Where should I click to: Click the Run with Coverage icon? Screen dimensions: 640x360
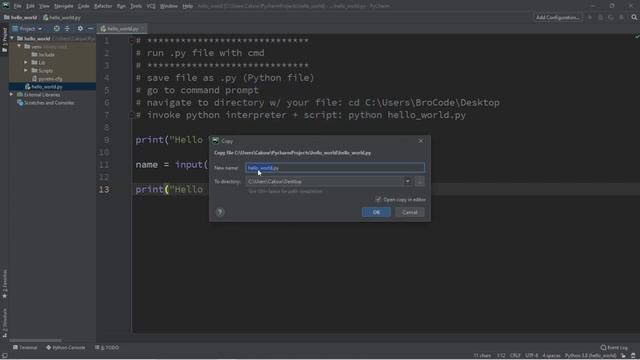click(611, 18)
